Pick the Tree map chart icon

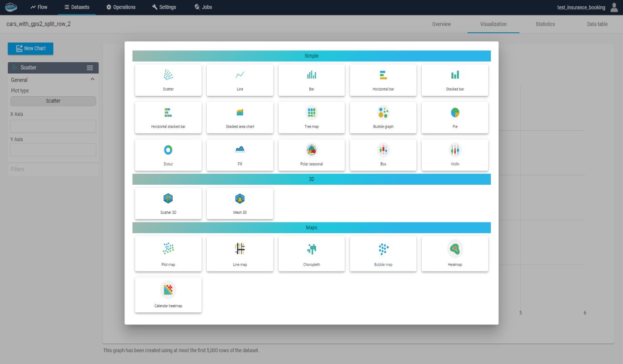311,112
